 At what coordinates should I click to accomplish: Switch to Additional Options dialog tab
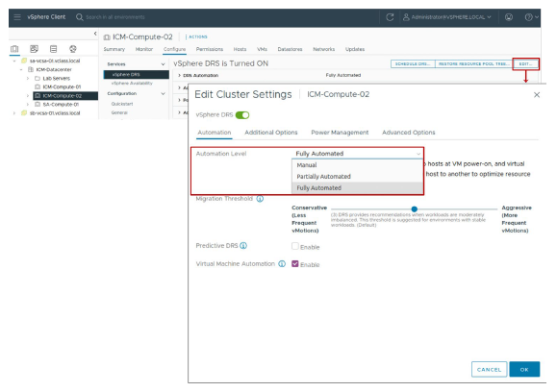[x=271, y=133]
